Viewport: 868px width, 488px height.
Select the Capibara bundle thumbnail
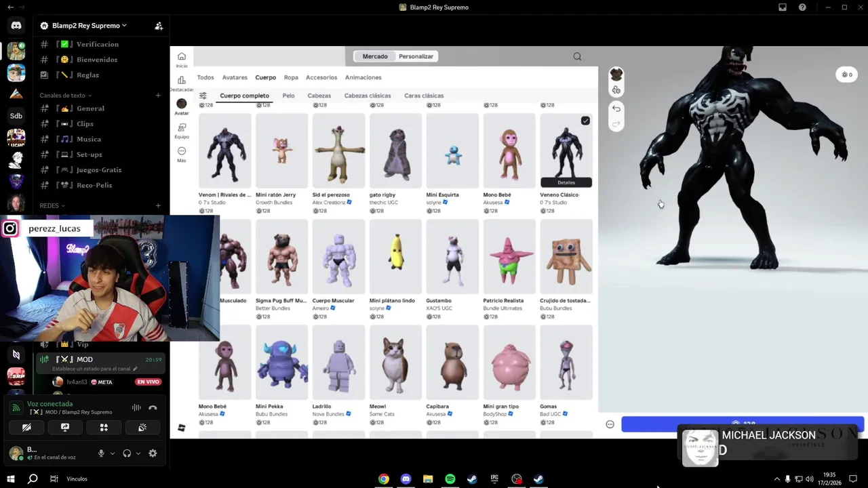point(452,362)
